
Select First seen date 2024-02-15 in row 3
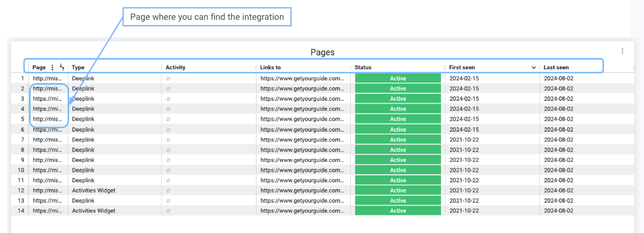pos(464,98)
